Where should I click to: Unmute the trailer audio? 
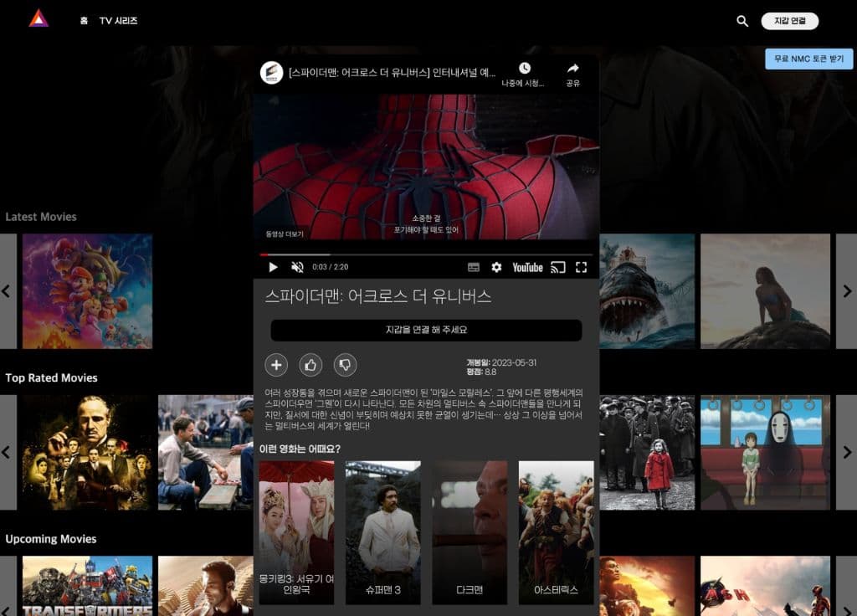297,267
